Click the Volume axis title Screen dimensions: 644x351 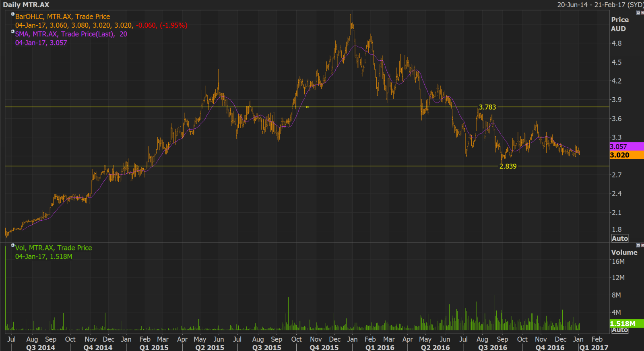click(x=624, y=252)
